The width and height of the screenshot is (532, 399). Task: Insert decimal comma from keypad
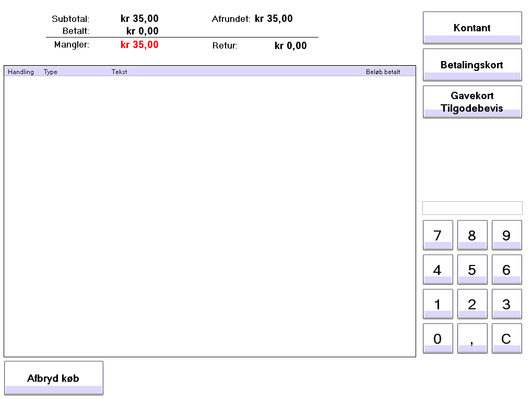pos(472,339)
